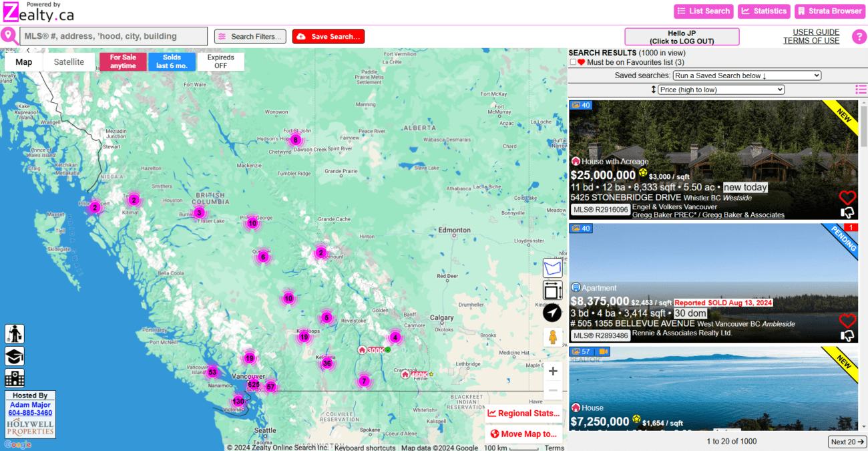Toggle the Expireds OFF filter
Viewport: 868px width, 451px height.
pyautogui.click(x=221, y=61)
